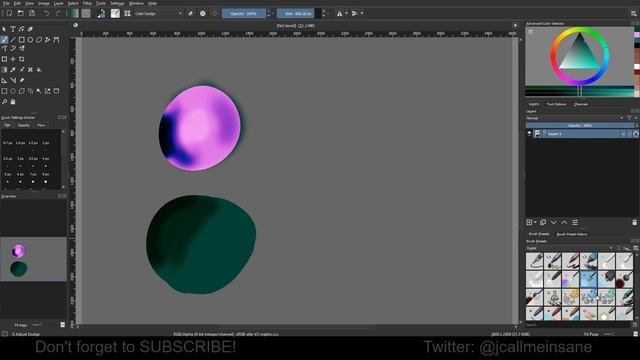
Task: Open the brush editor settings
Action: 116,13
